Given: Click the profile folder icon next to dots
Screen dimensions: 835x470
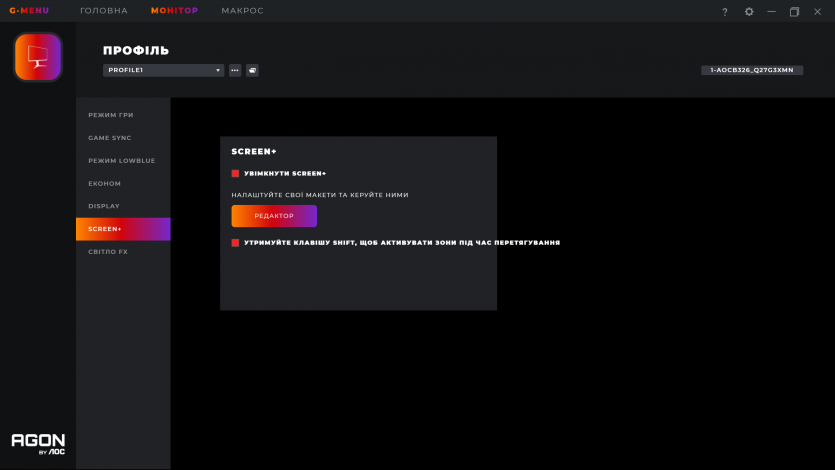Looking at the screenshot, I should 252,70.
